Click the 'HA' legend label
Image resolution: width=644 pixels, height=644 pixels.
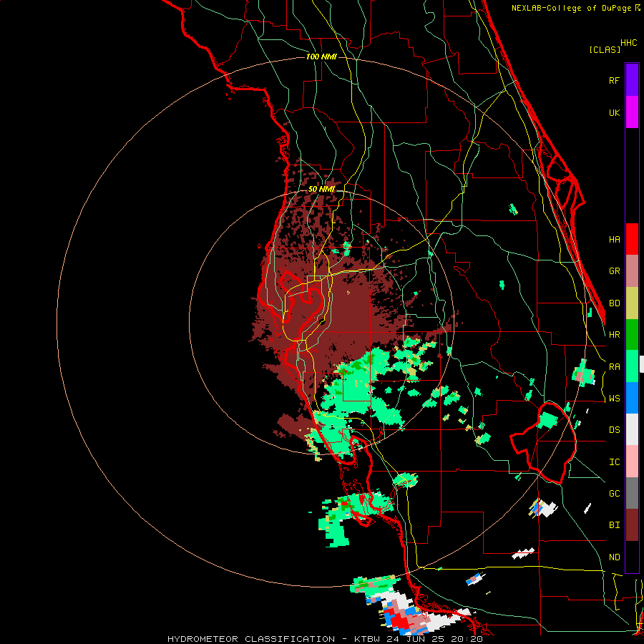(614, 240)
